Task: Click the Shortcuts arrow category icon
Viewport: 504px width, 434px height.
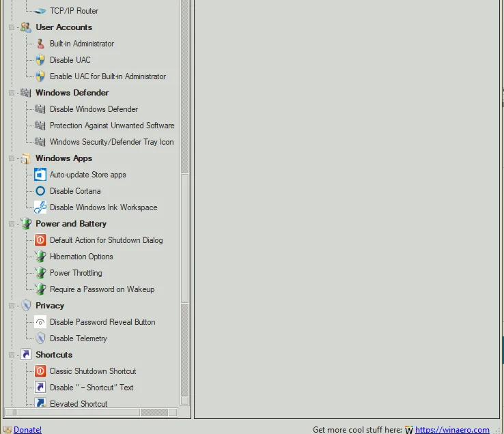Action: click(26, 355)
